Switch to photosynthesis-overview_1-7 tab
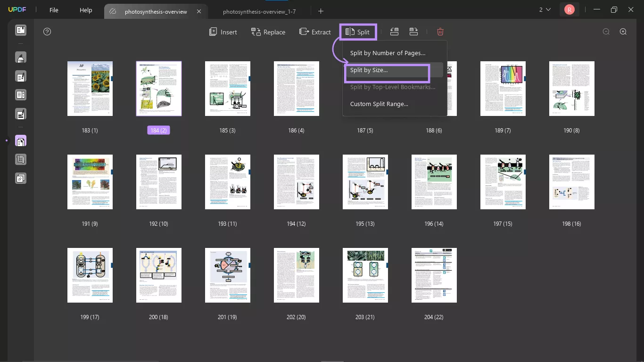644x362 pixels. point(259,11)
